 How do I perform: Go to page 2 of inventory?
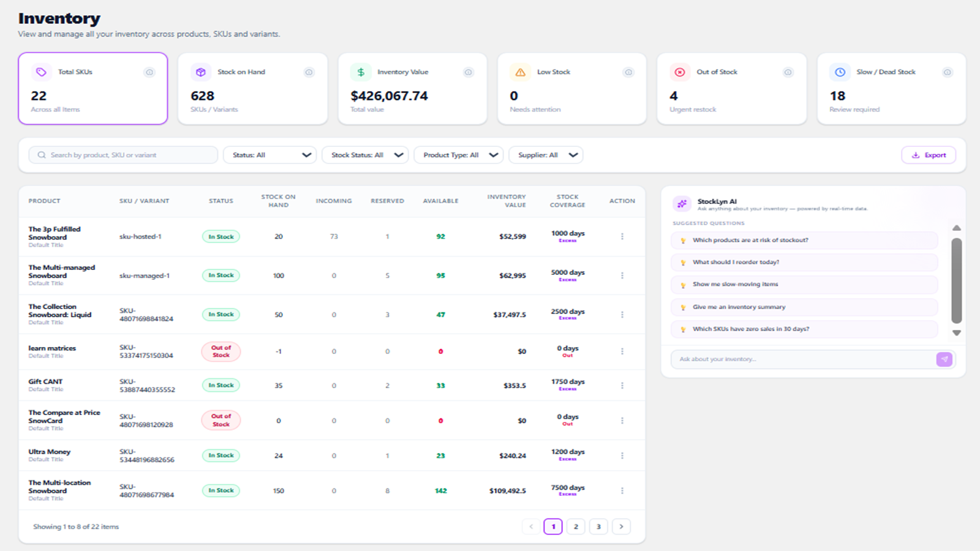point(576,527)
